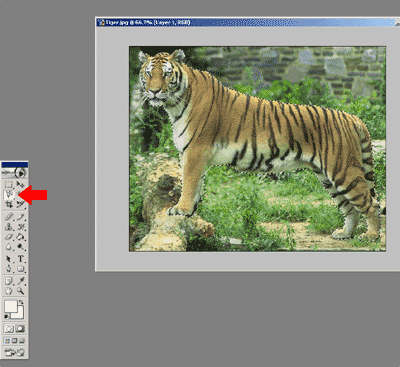Select the History Brush tool
The image size is (400, 367).
tap(20, 227)
